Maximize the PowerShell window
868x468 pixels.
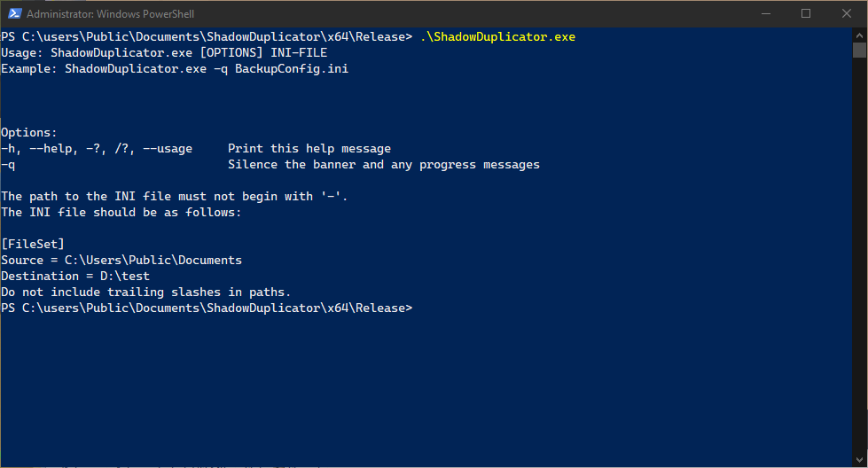(806, 14)
